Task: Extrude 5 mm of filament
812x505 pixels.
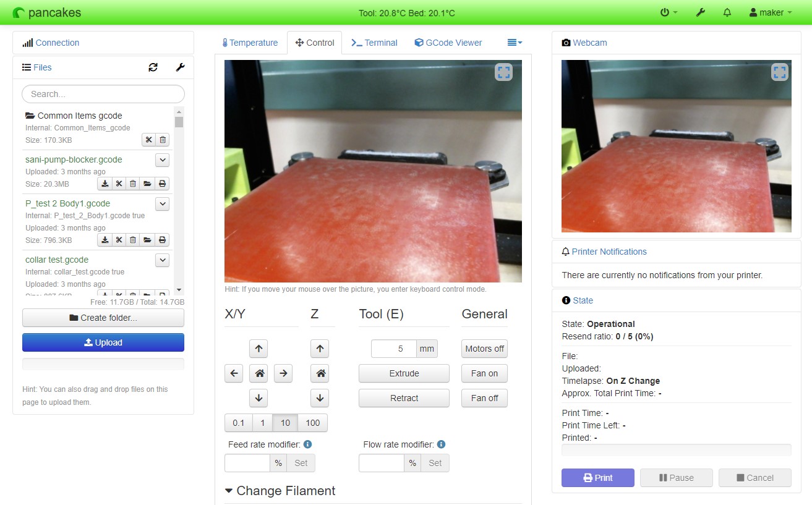Action: (x=404, y=373)
